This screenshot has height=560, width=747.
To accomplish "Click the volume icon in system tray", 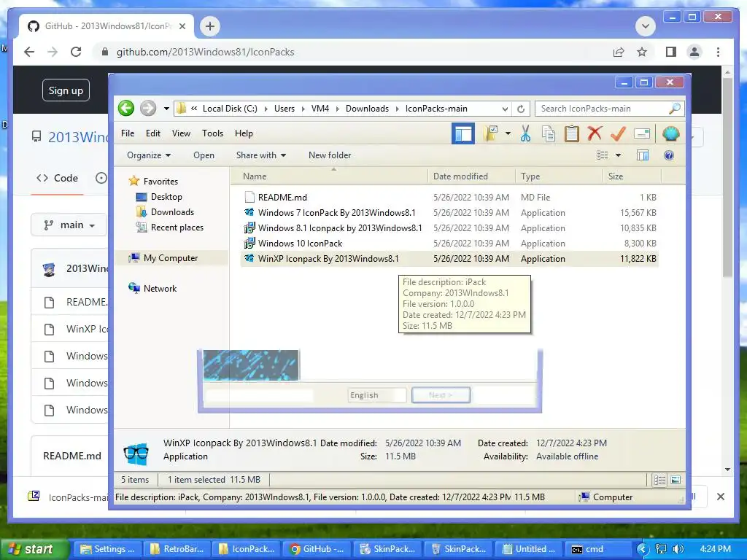I will coord(678,549).
